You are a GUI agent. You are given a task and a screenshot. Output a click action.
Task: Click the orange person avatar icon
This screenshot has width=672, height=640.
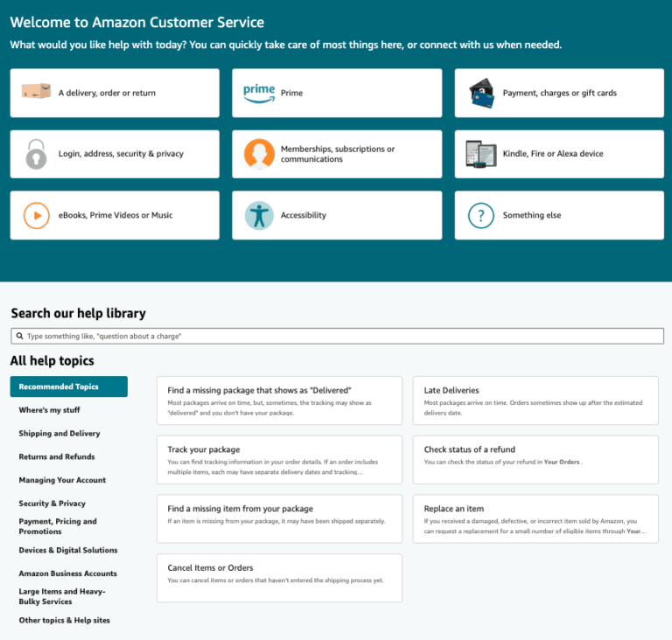click(259, 154)
